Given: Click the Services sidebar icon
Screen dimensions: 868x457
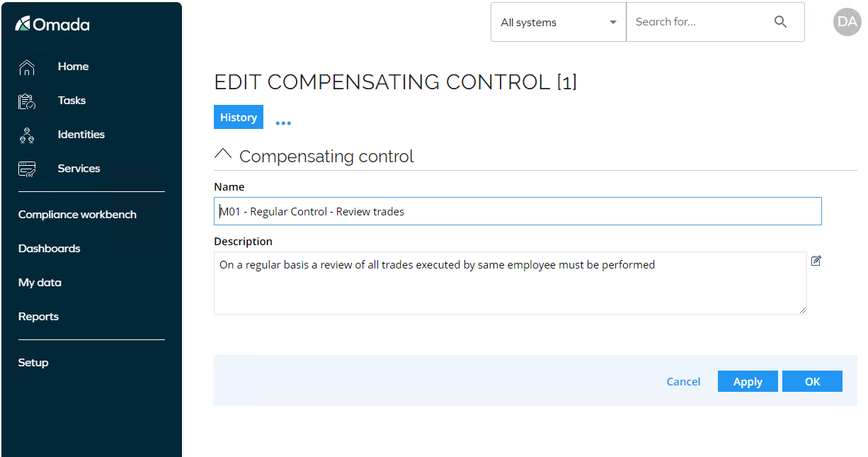Looking at the screenshot, I should tap(27, 169).
